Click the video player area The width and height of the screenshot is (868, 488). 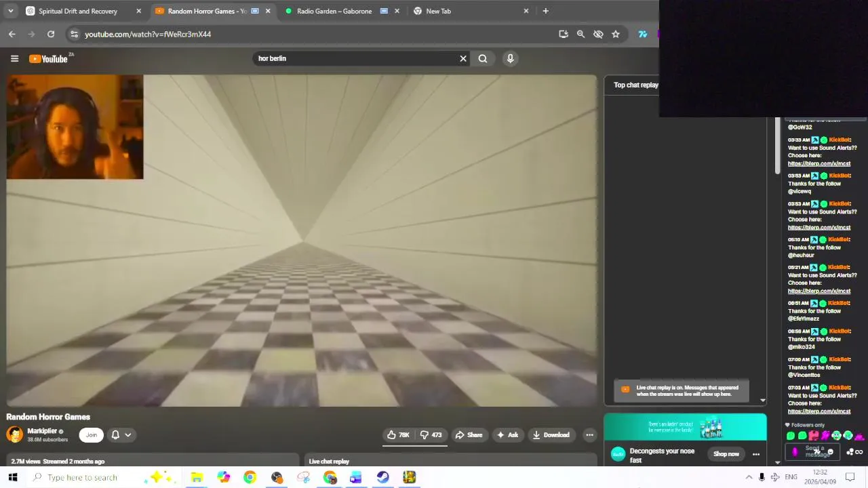(302, 241)
